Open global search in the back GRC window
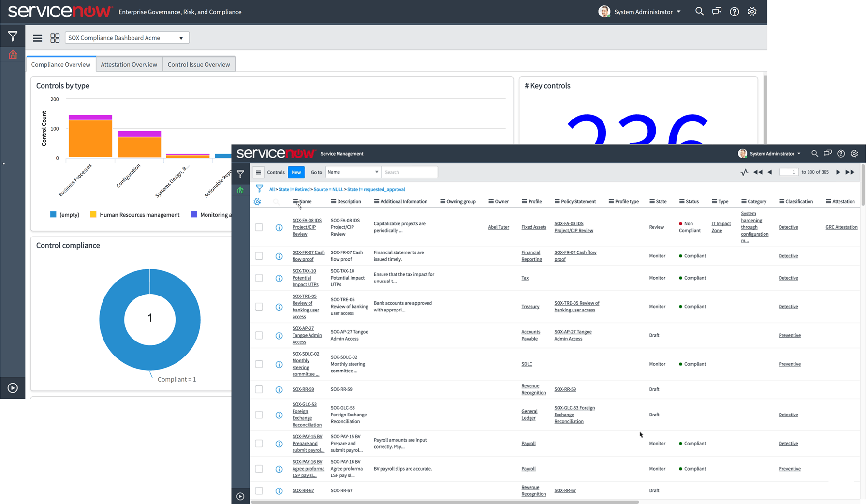Image resolution: width=868 pixels, height=504 pixels. (x=699, y=11)
